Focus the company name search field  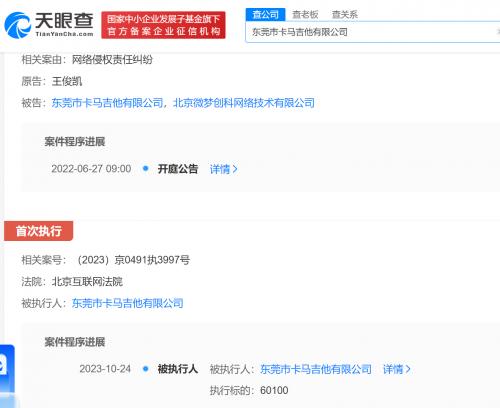(373, 32)
